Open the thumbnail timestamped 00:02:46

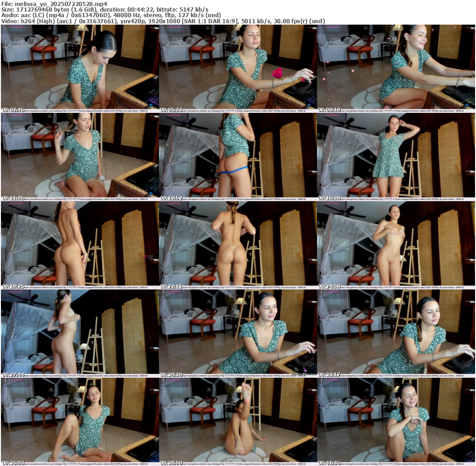[x=79, y=69]
